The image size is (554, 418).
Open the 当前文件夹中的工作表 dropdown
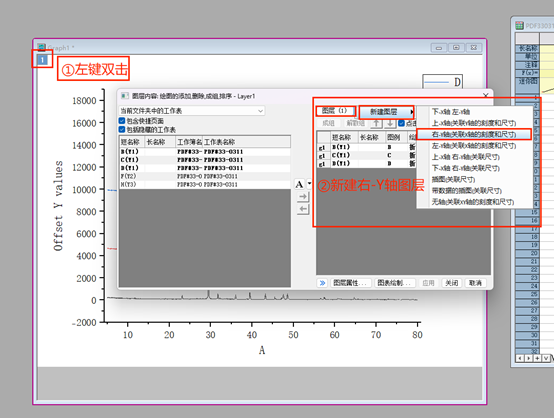point(192,111)
